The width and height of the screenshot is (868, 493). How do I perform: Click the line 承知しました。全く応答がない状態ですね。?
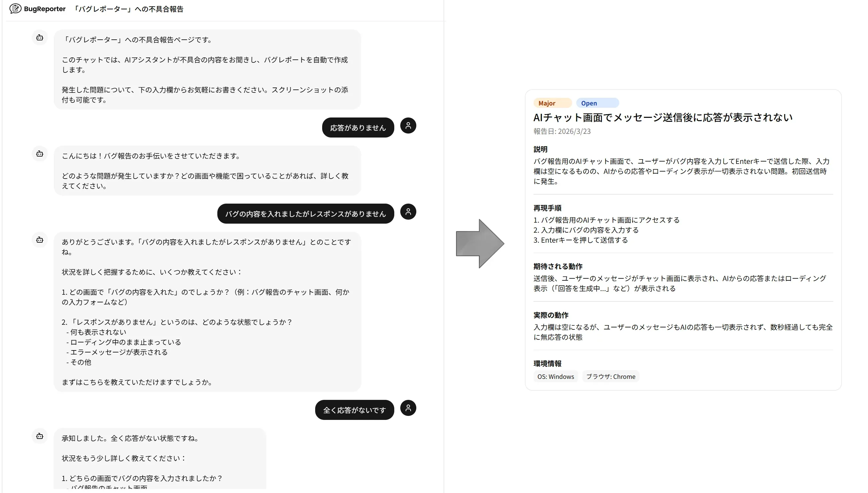pos(131,439)
